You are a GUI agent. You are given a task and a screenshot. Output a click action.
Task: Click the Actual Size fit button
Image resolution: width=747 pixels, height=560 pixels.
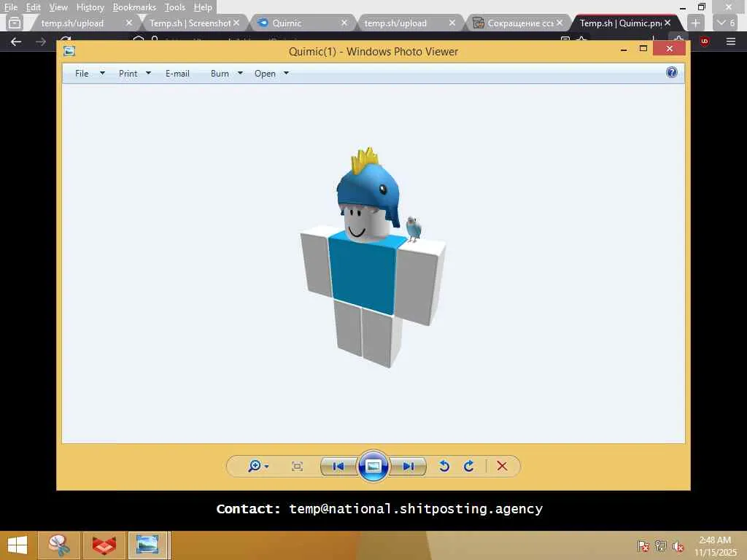pos(297,466)
